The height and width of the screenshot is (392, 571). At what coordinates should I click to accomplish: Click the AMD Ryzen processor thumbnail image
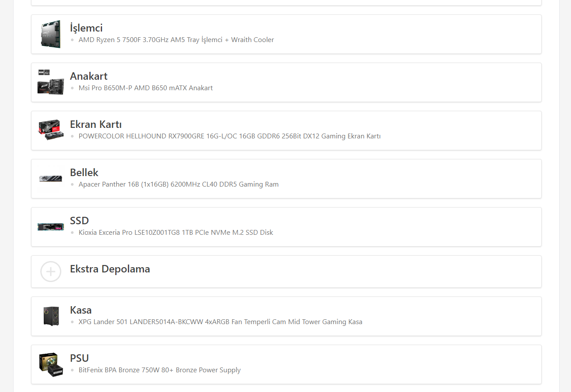click(x=50, y=34)
